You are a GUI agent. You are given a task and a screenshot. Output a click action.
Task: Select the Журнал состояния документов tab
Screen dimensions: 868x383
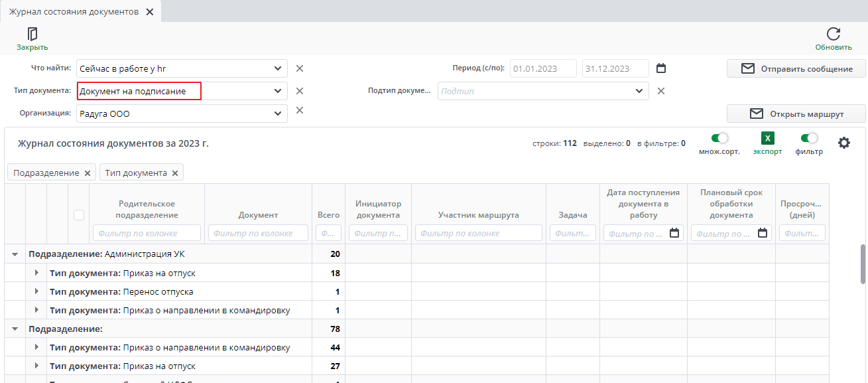coord(74,12)
